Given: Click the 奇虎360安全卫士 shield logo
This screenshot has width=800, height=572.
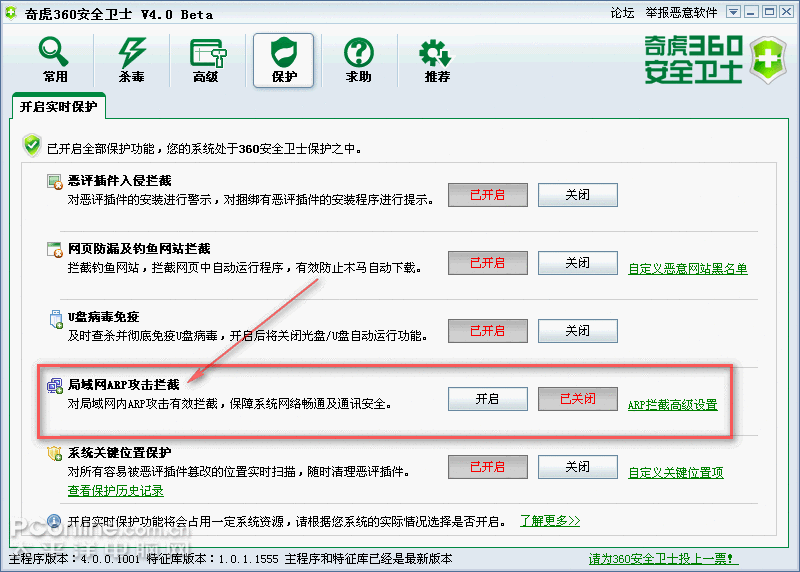Looking at the screenshot, I should [x=768, y=60].
